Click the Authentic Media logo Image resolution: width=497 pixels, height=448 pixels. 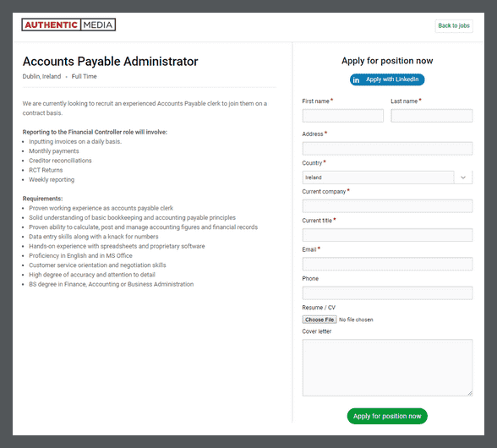pos(68,25)
